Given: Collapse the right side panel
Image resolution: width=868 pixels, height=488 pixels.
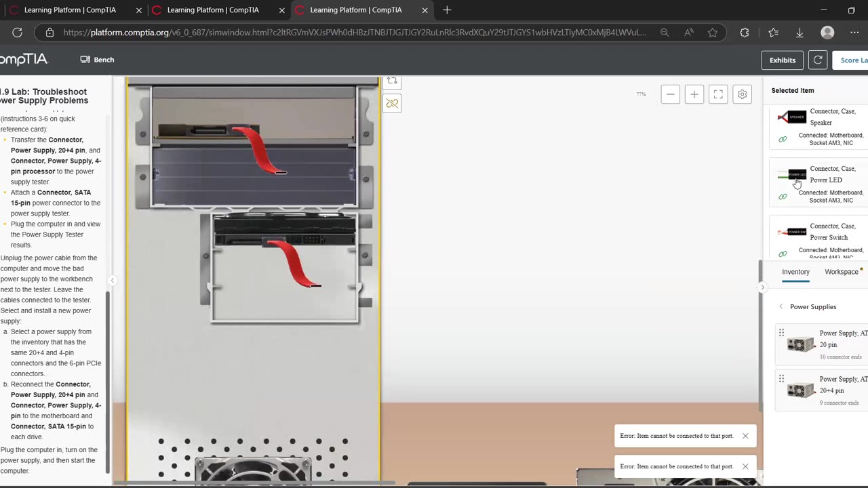Looking at the screenshot, I should pos(762,287).
